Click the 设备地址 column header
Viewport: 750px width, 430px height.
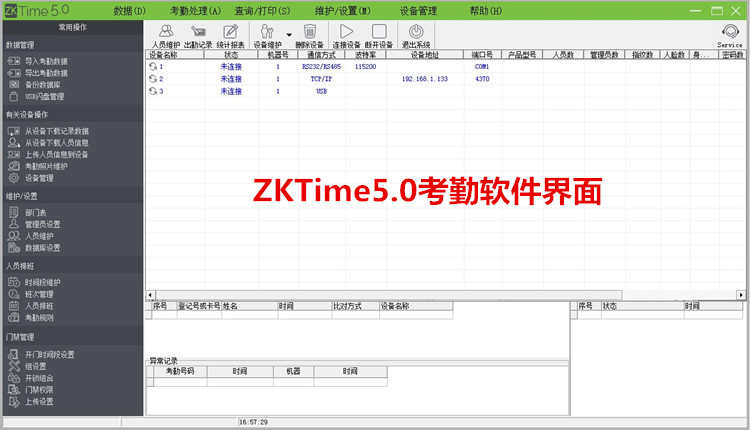point(425,55)
